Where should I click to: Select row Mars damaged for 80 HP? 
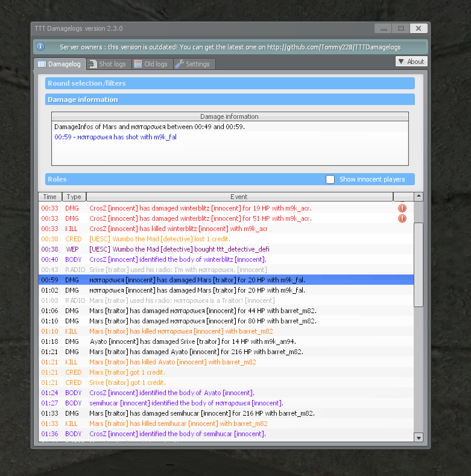tap(226, 321)
